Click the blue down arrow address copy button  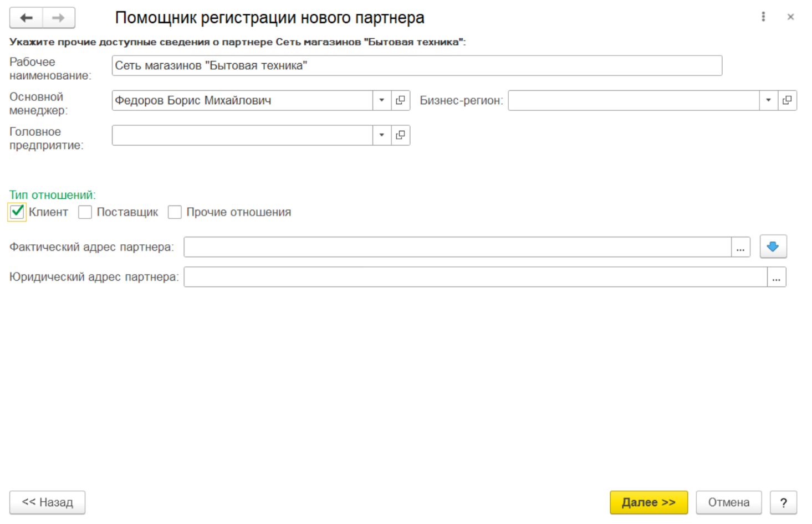point(773,246)
